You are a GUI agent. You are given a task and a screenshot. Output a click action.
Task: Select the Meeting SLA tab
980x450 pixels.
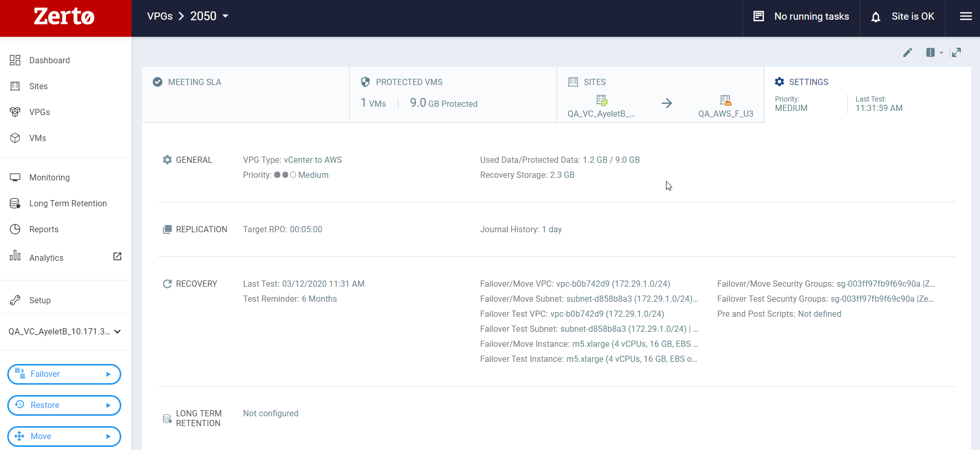tap(246, 94)
